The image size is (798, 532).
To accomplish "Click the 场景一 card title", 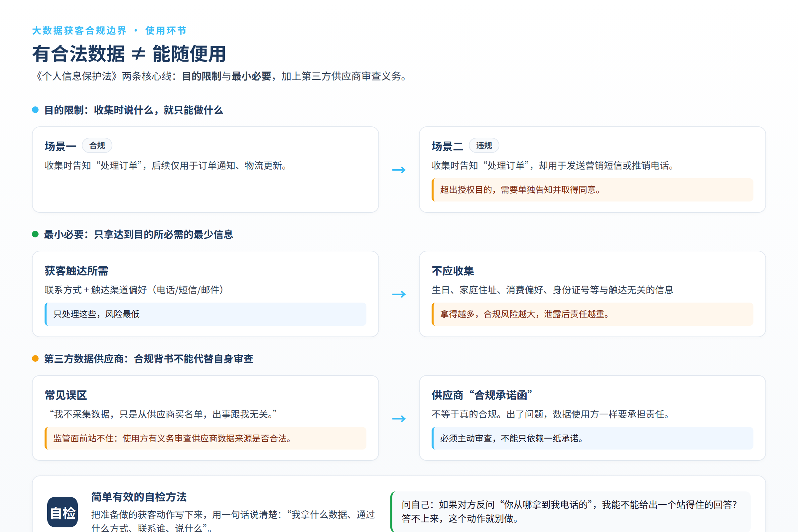I will (x=61, y=146).
